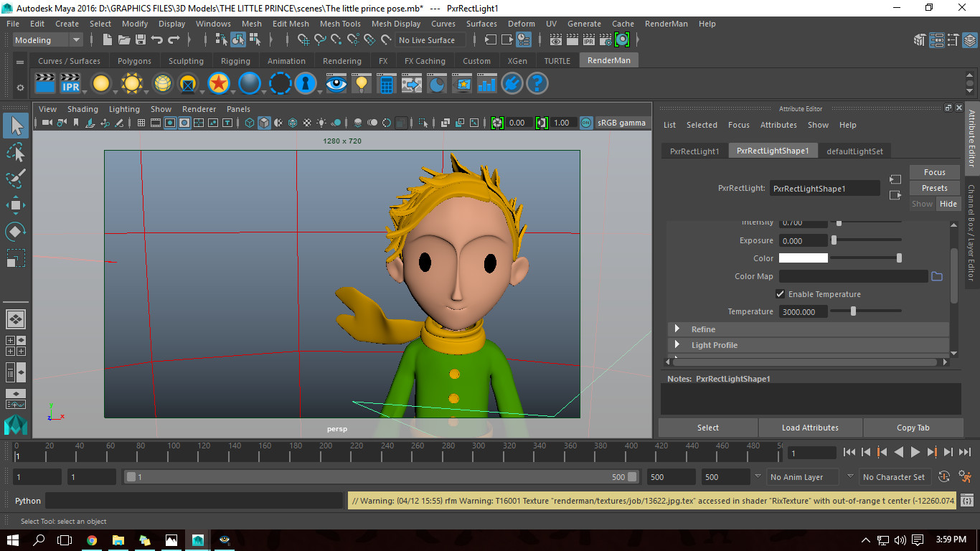Image resolution: width=980 pixels, height=551 pixels.
Task: Click the Temperature slider
Action: 866,311
